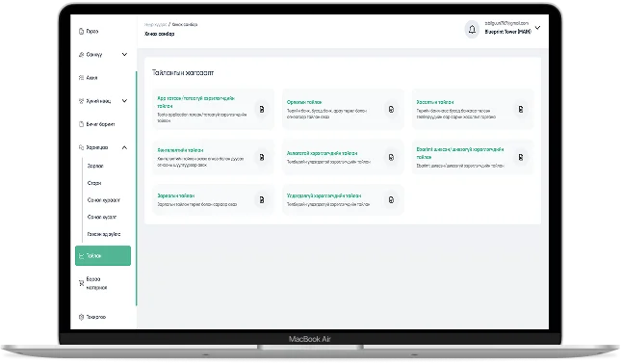Open the Үлдэгдэлгүй харилцагчийн тайлан title
The image size is (621, 364).
(x=323, y=195)
